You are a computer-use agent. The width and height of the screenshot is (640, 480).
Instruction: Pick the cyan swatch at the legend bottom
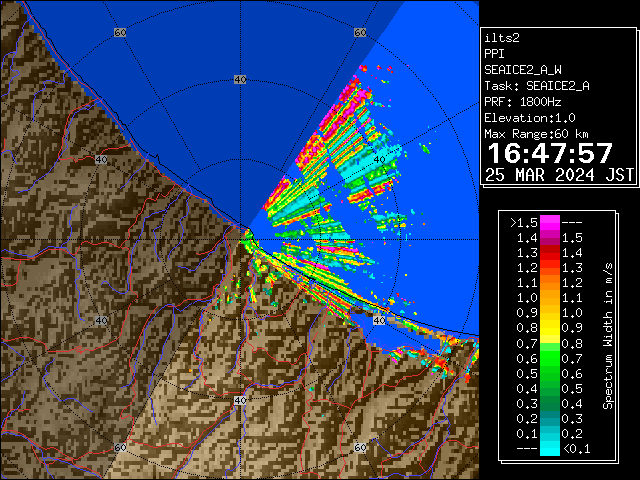550,449
